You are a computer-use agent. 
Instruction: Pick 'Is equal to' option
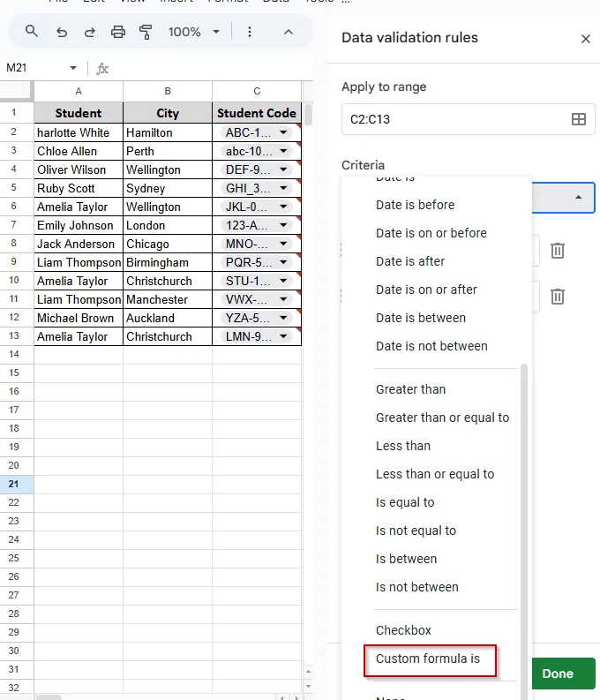(405, 502)
